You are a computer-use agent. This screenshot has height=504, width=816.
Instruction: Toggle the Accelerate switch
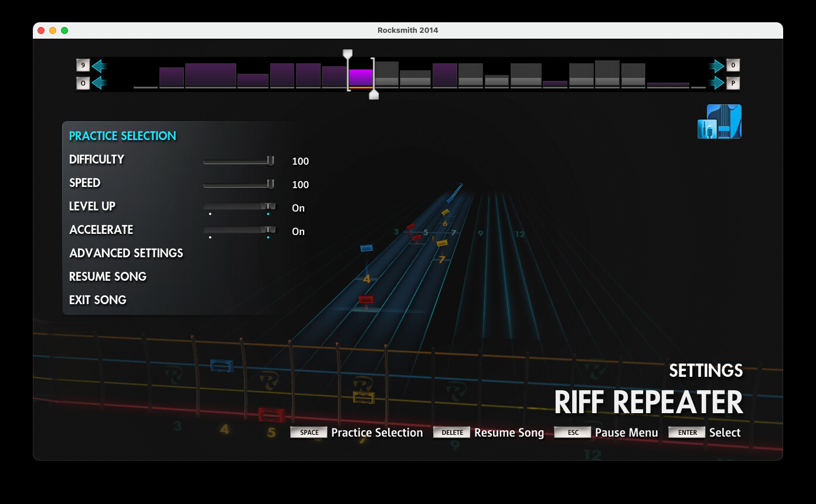239,230
